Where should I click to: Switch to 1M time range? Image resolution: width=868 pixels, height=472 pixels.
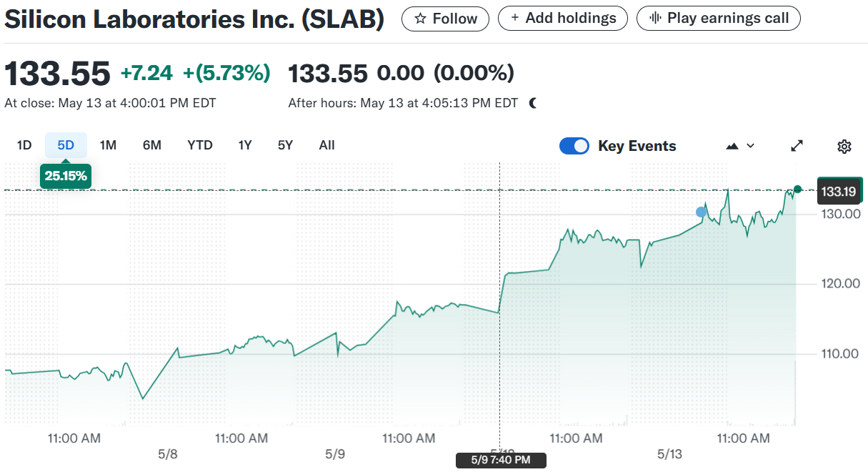(x=108, y=145)
